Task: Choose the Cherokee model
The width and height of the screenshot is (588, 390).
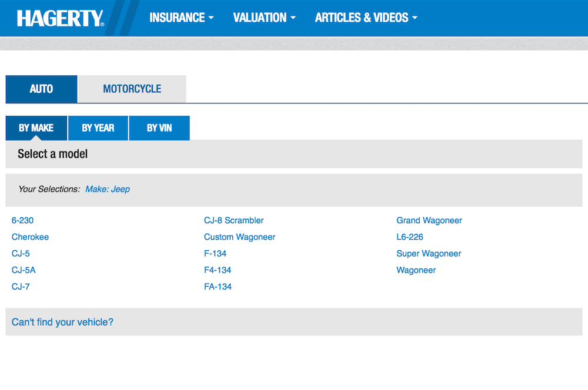Action: [x=30, y=237]
